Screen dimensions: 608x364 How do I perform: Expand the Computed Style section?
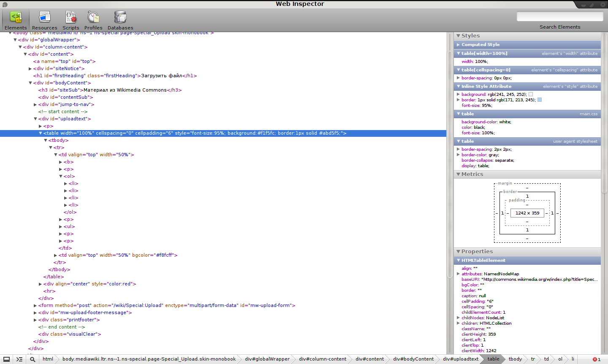point(459,44)
